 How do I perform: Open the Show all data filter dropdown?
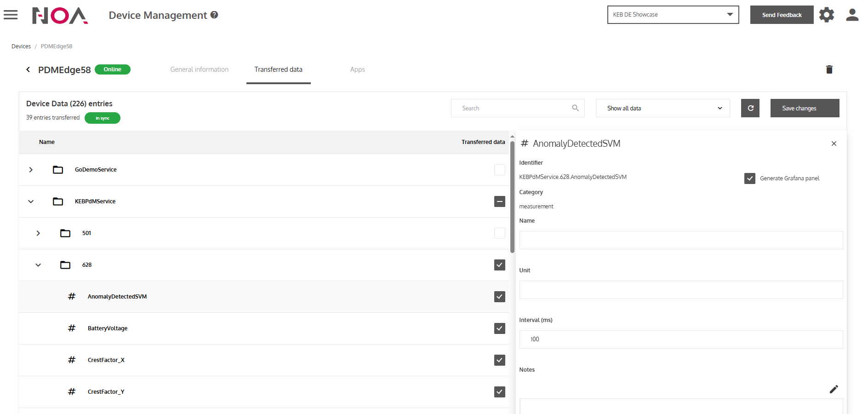tap(662, 108)
